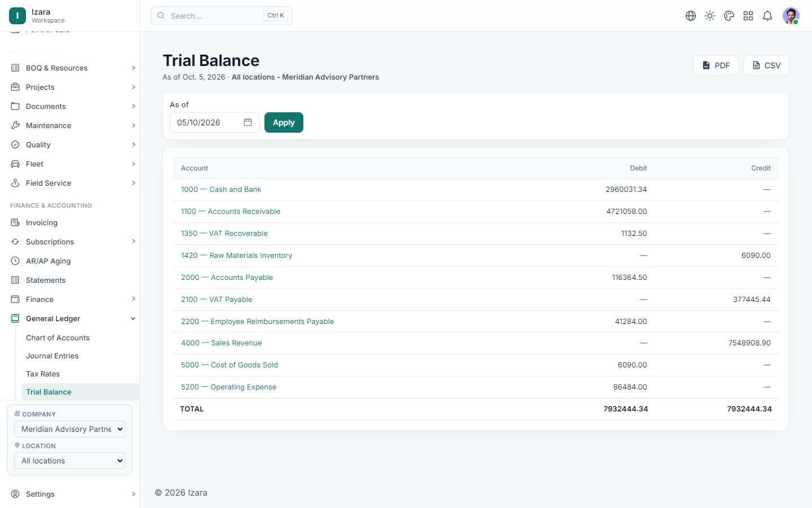
Task: Expand the BOQ & Resources chevron
Action: click(134, 68)
